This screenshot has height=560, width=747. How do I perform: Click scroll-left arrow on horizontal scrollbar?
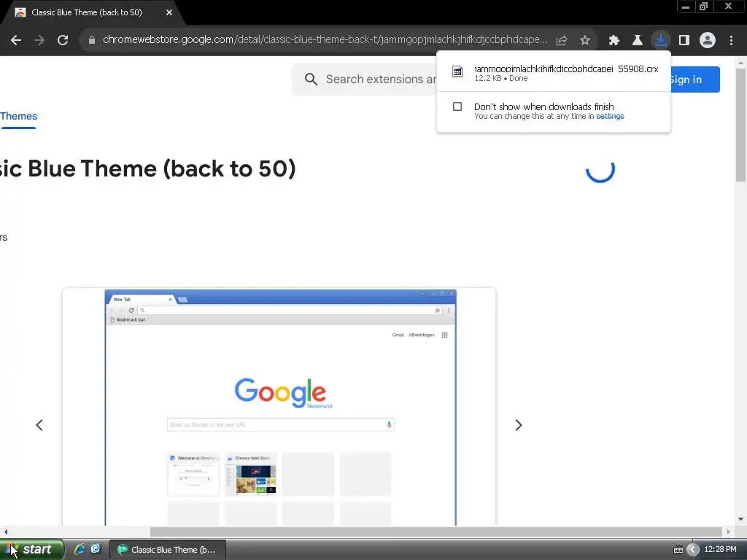coord(5,532)
